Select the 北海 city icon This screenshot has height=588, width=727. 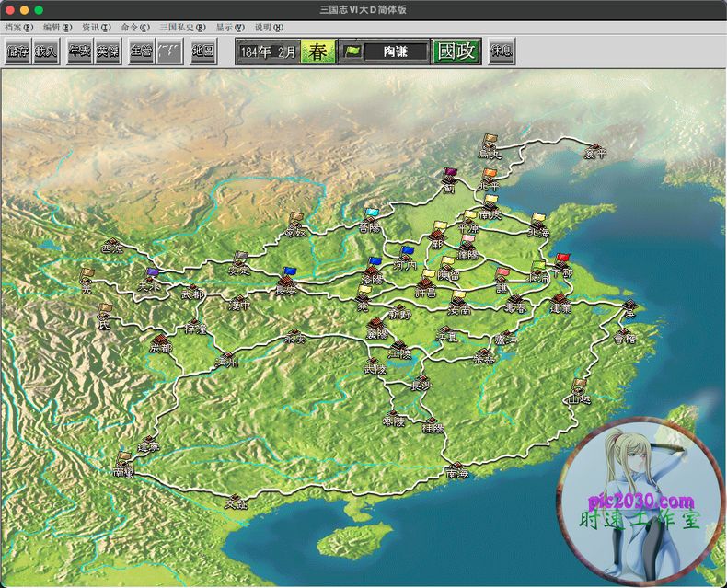(538, 225)
